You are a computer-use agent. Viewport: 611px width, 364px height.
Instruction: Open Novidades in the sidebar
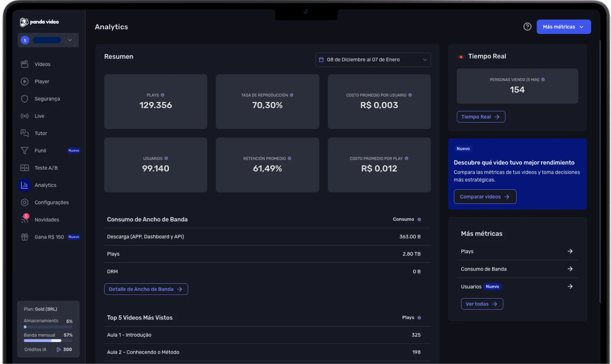coord(47,220)
